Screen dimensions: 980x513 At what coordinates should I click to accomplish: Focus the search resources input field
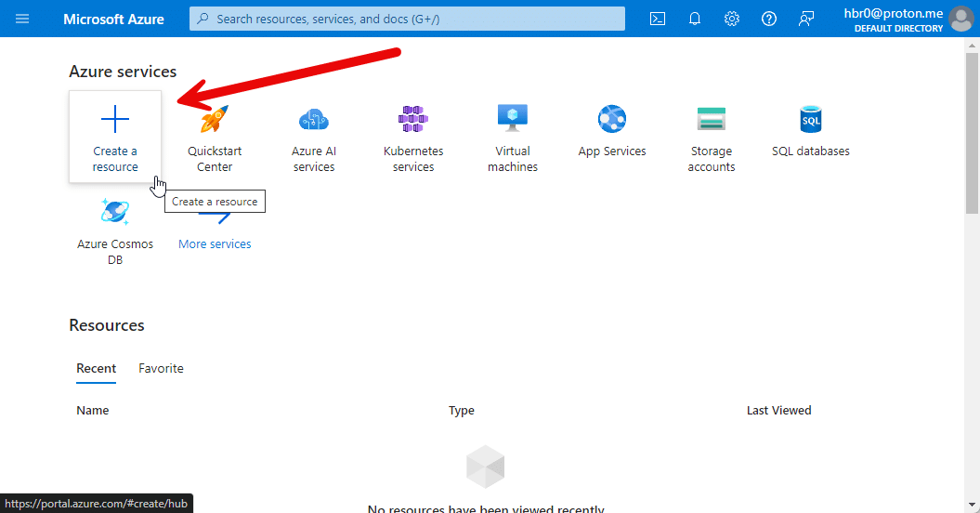(409, 19)
